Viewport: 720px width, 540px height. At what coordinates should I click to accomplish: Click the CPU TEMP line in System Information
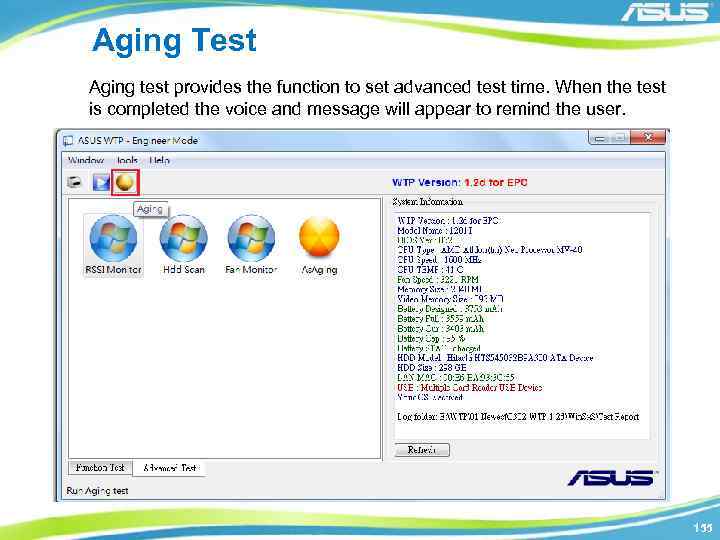430,270
